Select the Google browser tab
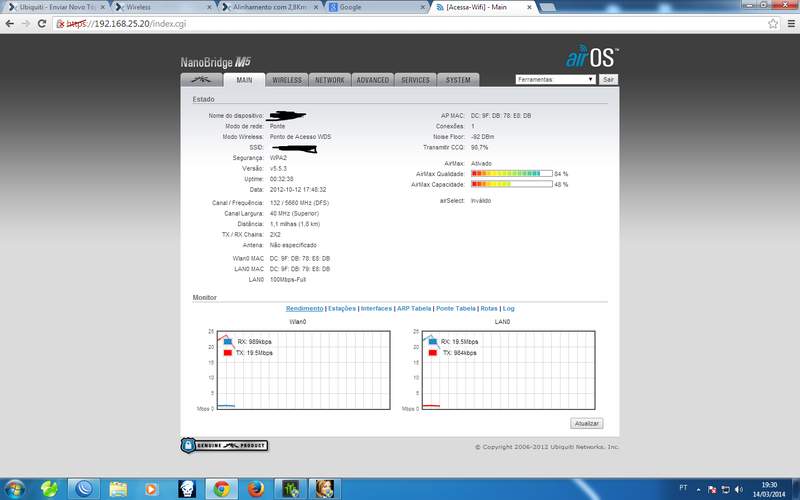 (376, 7)
